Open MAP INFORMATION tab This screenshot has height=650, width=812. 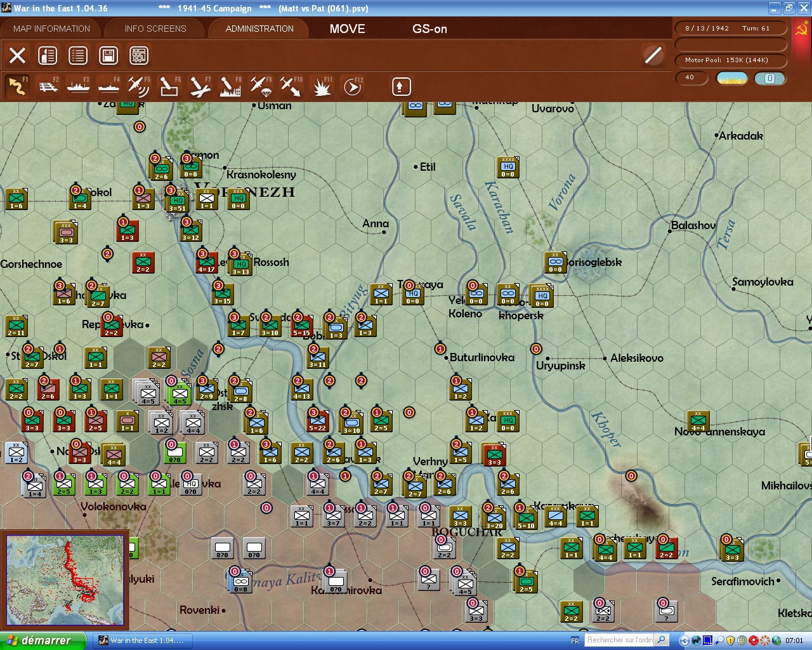click(51, 29)
